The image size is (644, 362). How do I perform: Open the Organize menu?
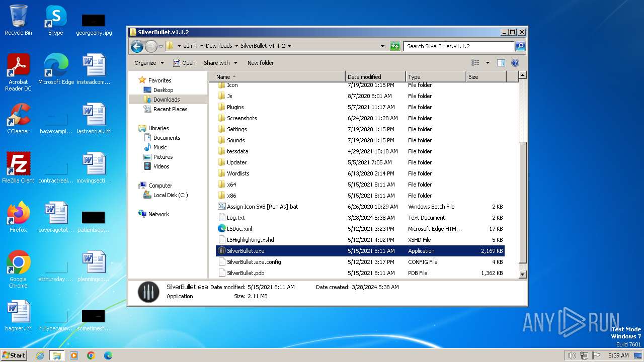pos(149,63)
